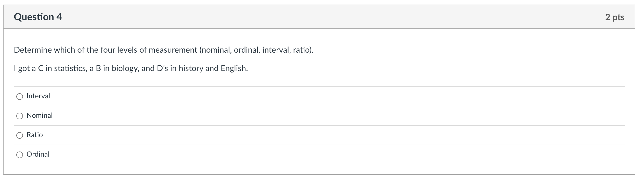Click the Ratio answer label text
644x186 pixels.
pos(35,135)
